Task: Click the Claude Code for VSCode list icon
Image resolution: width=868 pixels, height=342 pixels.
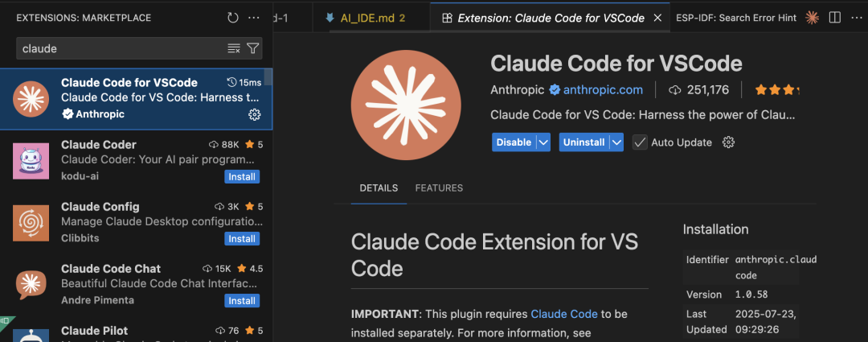Action: click(x=31, y=99)
